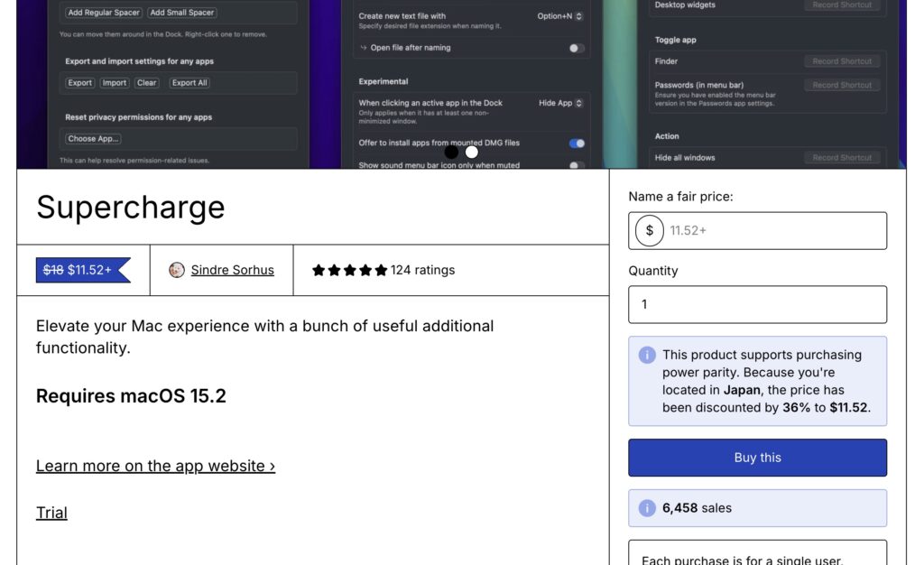924x565 pixels.
Task: Click Record Shortcut for Passwords
Action: 842,86
